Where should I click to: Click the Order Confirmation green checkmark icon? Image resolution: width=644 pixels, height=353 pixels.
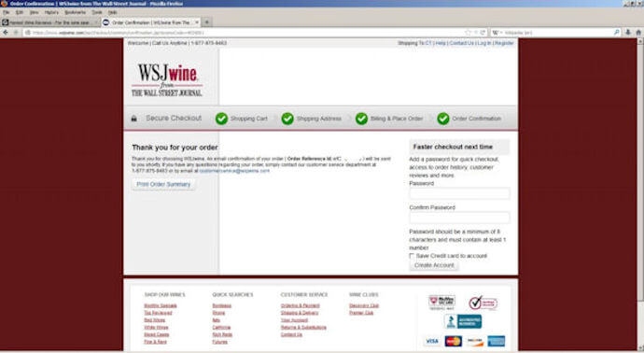pos(443,119)
